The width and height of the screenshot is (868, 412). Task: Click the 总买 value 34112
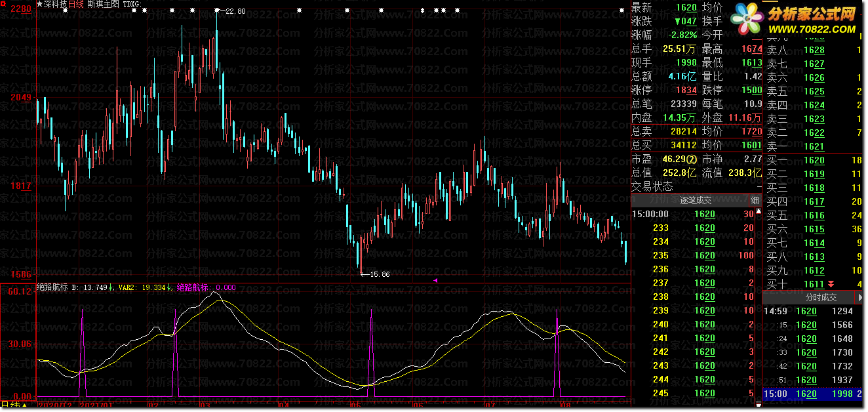pos(684,145)
